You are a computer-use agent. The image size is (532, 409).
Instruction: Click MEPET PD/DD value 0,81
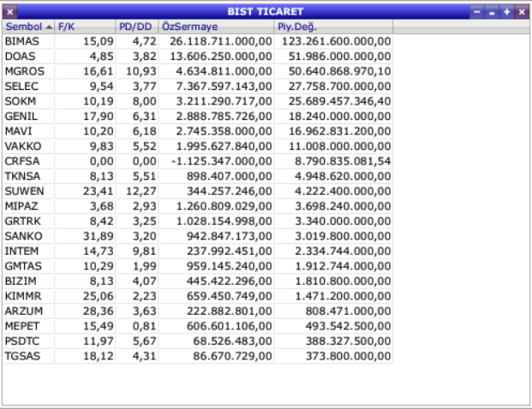click(x=145, y=326)
